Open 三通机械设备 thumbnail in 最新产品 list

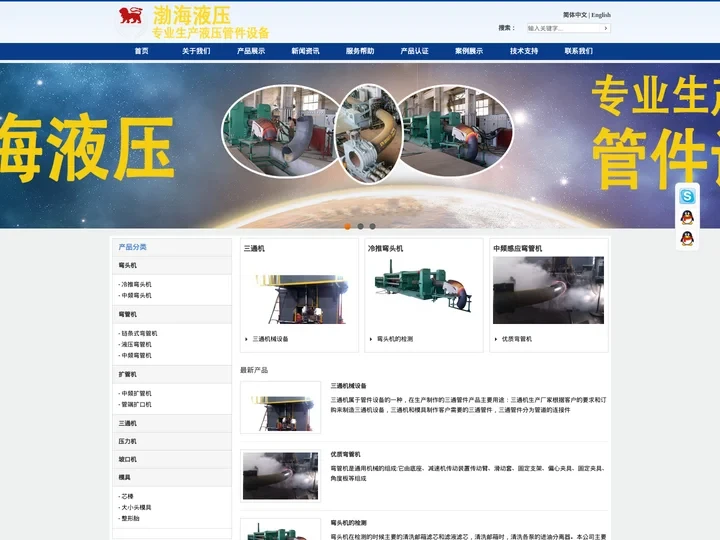coord(281,407)
